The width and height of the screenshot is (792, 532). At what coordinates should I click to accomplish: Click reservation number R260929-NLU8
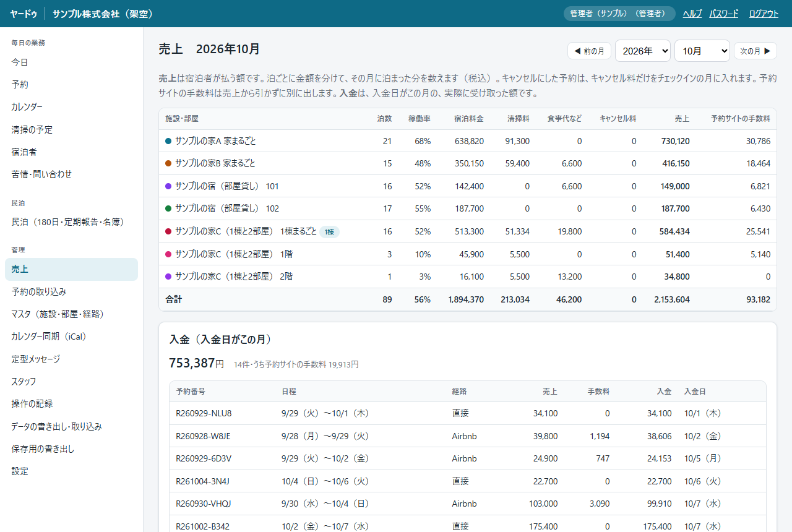pos(204,413)
